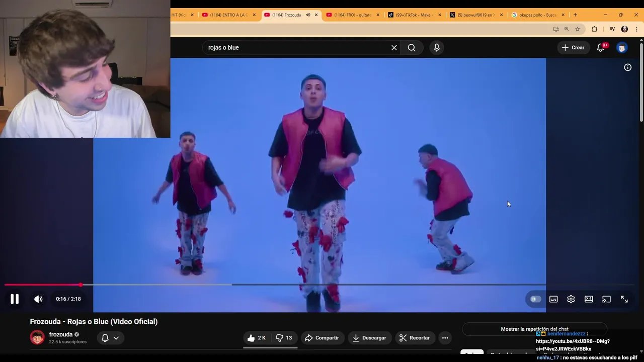Click the time display 0:16 / 2:18

(x=68, y=299)
